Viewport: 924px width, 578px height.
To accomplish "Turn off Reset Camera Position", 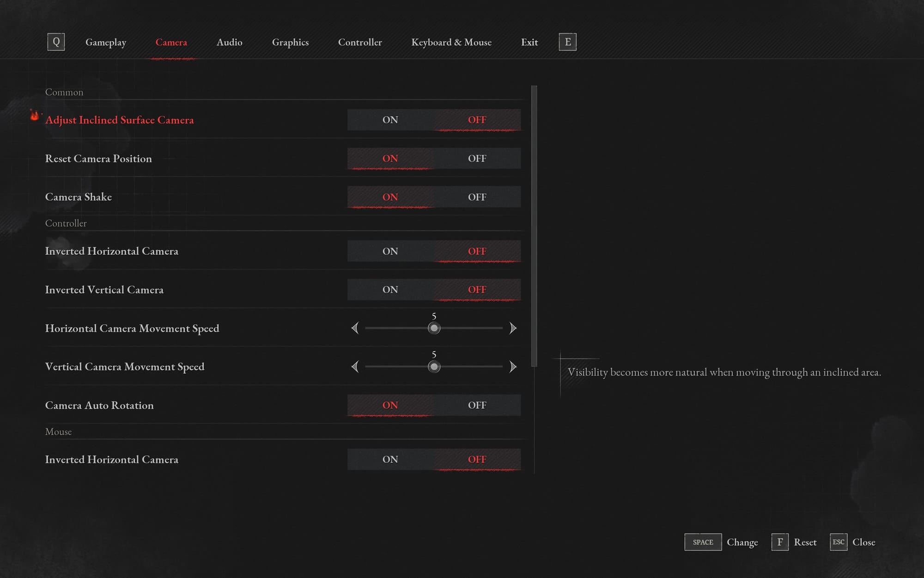I will click(477, 158).
